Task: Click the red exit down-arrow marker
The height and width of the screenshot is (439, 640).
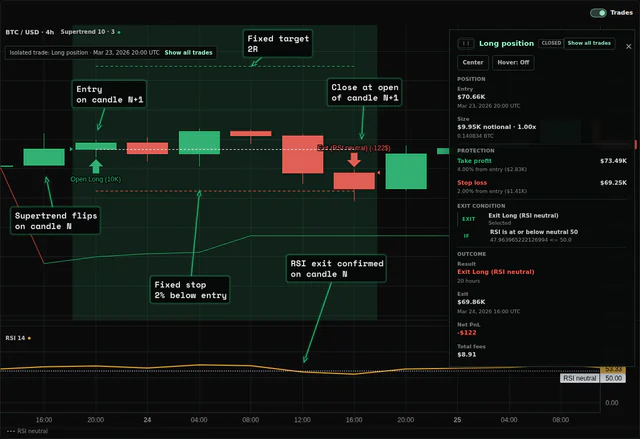Action: coord(354,160)
